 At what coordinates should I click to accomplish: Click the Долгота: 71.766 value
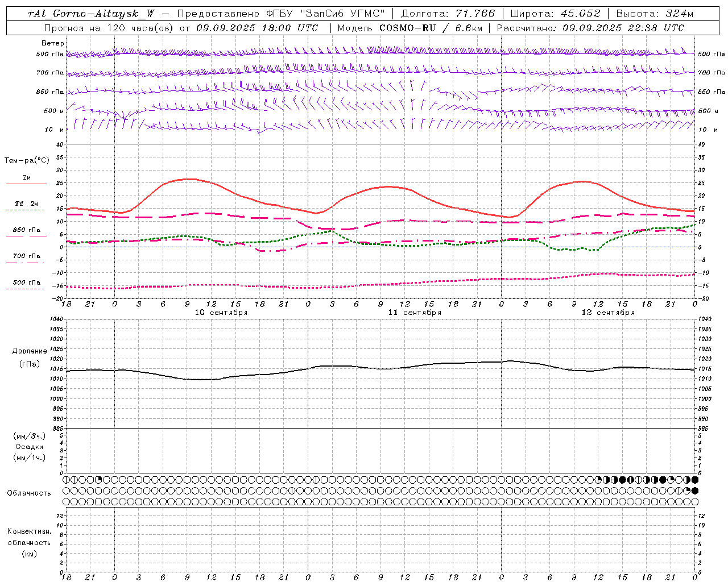pos(448,14)
